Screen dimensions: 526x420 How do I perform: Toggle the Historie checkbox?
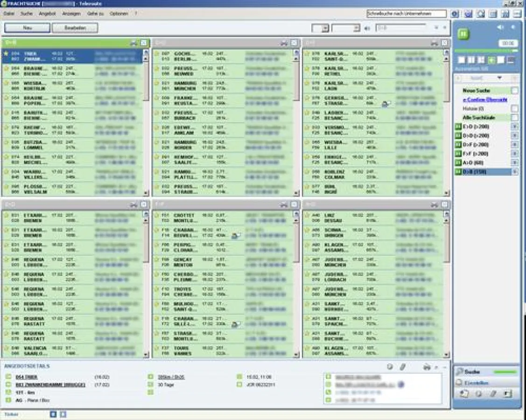tap(514, 108)
